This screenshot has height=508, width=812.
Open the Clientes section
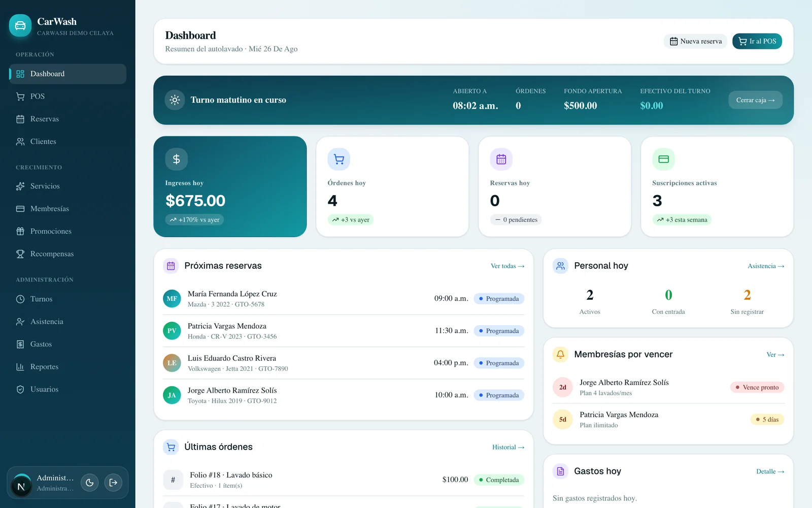(67, 142)
